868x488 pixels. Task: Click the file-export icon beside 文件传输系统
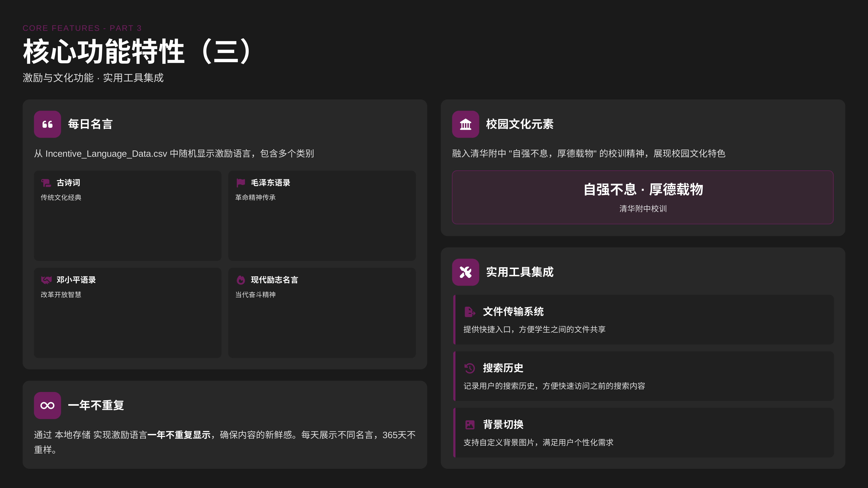click(470, 312)
